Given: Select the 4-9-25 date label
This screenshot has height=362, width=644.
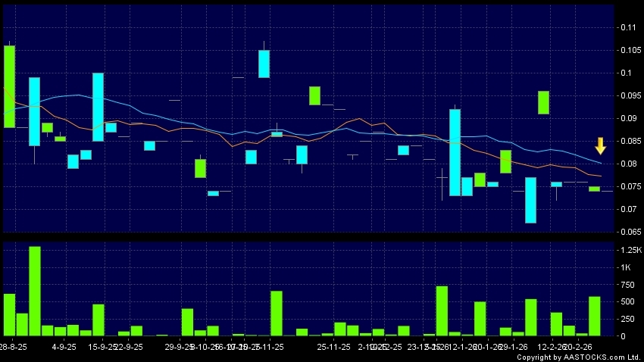Looking at the screenshot, I should click(64, 346).
